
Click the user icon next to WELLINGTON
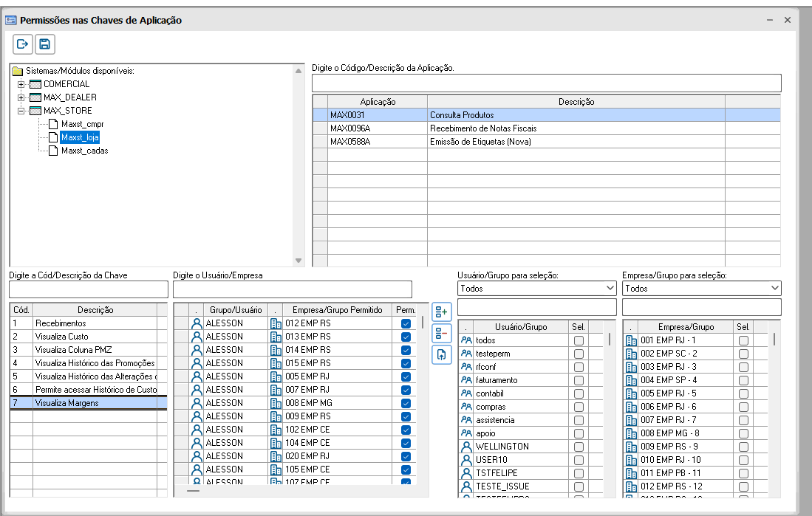[x=466, y=447]
